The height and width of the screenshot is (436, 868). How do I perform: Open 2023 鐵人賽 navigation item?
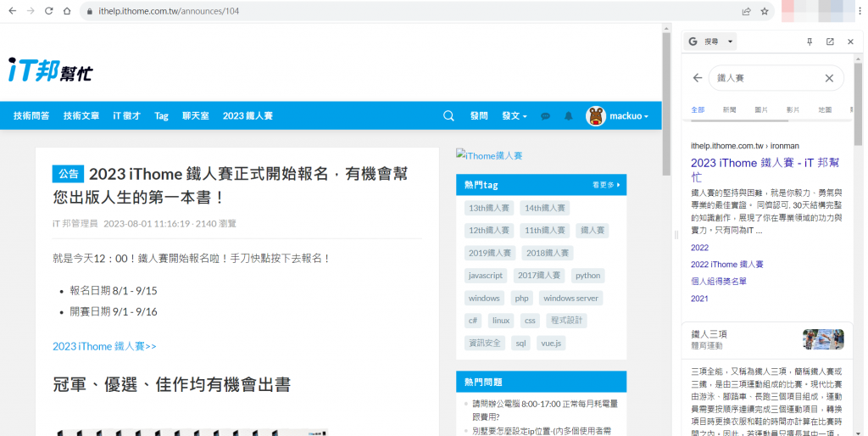click(248, 116)
